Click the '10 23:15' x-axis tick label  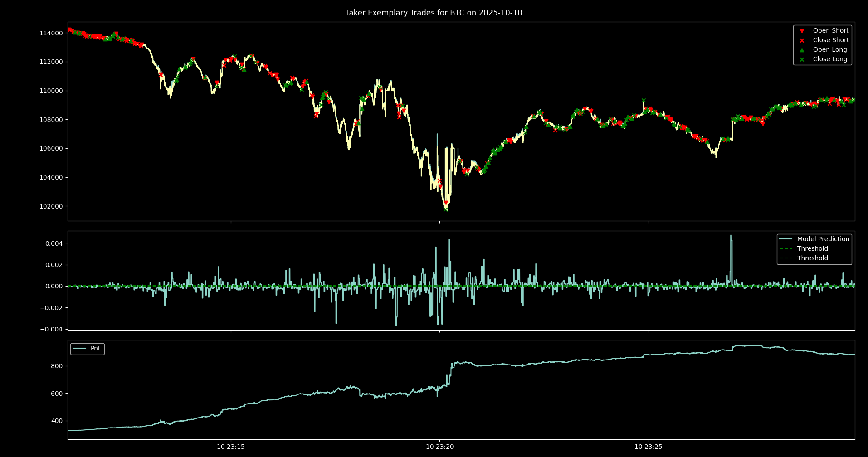coord(231,447)
